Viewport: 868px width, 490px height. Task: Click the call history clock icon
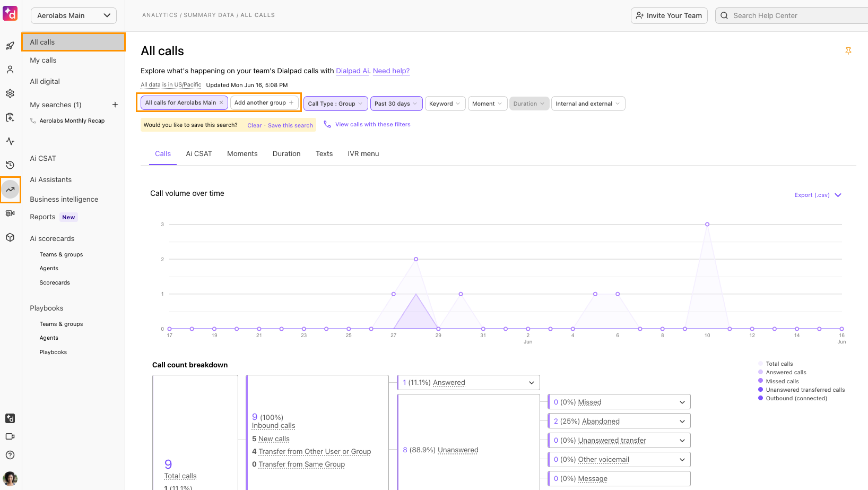10,165
